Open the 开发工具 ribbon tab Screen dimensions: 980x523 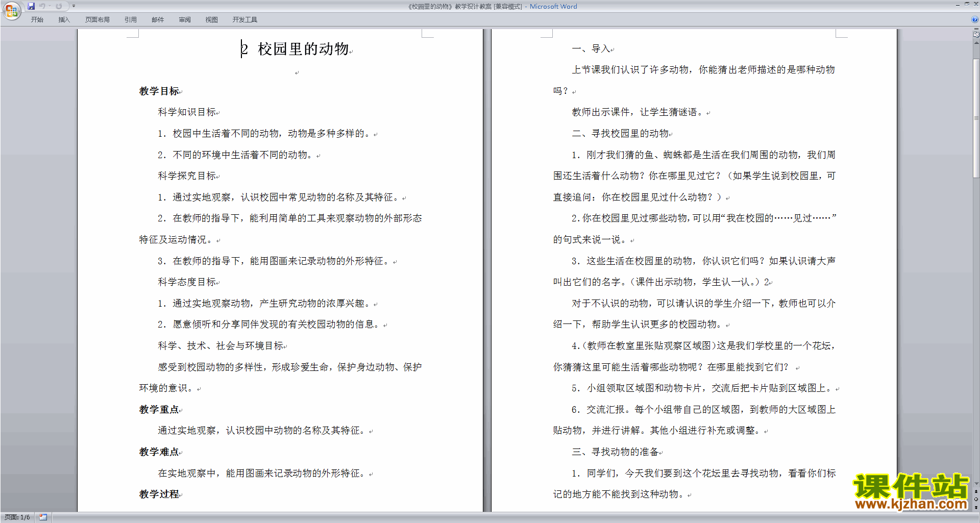click(x=245, y=20)
